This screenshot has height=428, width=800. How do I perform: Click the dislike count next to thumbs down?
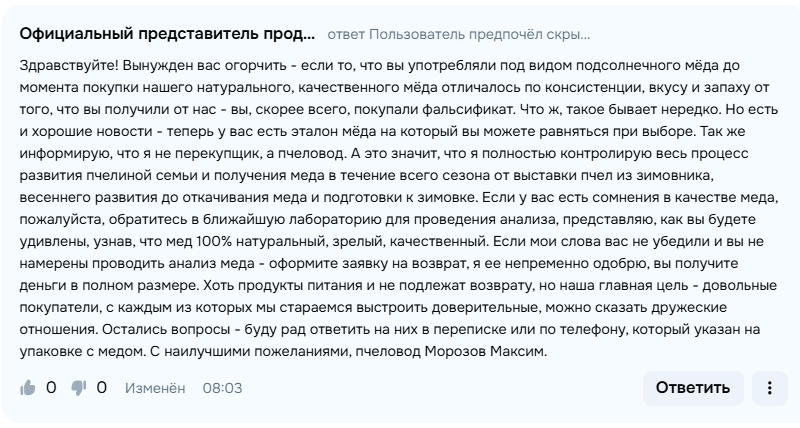(x=102, y=387)
